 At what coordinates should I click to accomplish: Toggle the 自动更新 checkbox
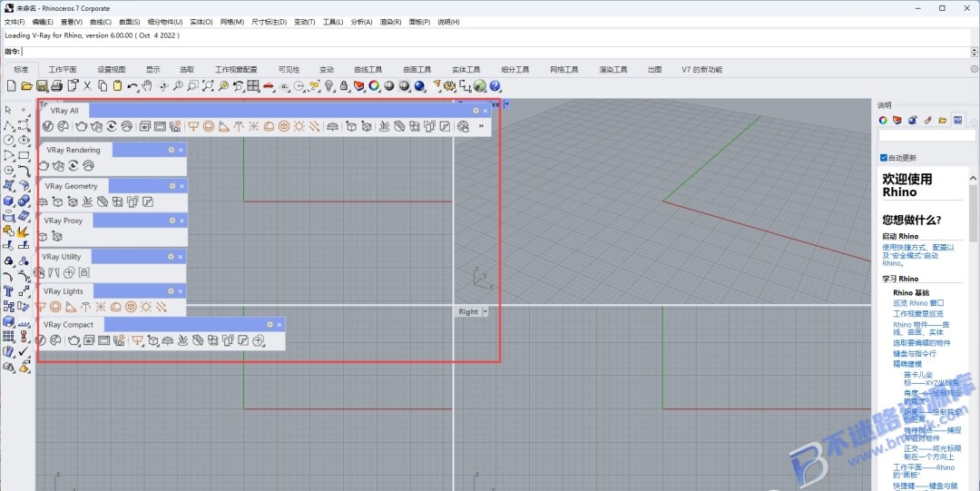[883, 158]
